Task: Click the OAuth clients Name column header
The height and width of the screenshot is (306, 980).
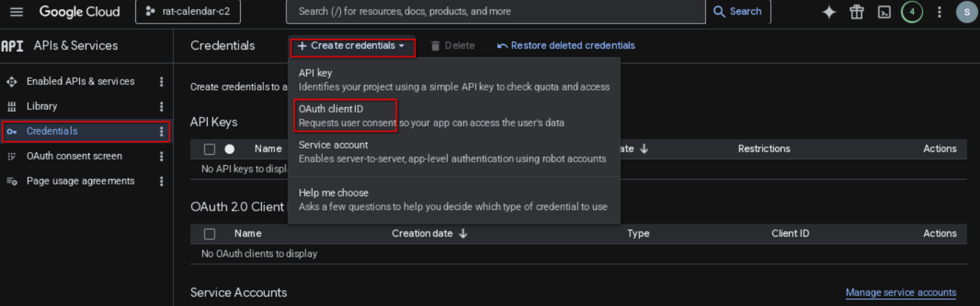Action: [x=248, y=233]
